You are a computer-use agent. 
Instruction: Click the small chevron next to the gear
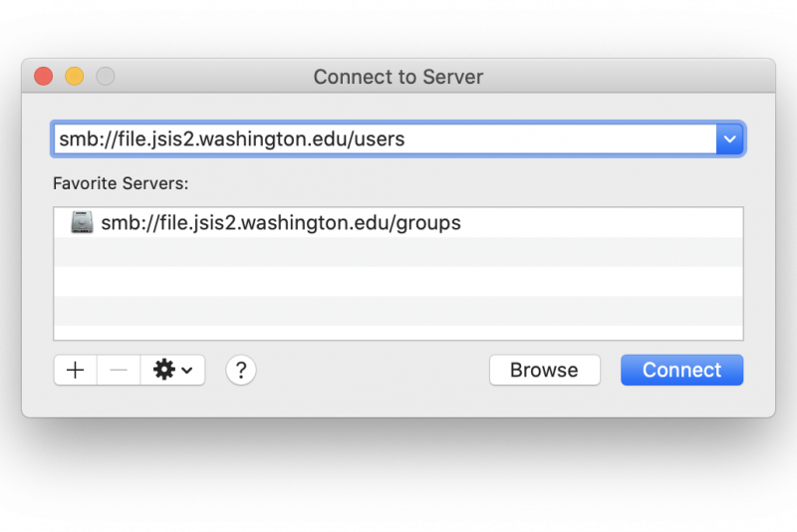187,371
